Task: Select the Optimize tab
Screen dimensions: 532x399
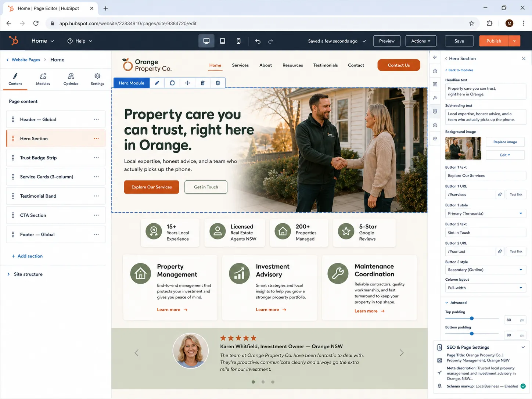Action: [71, 79]
